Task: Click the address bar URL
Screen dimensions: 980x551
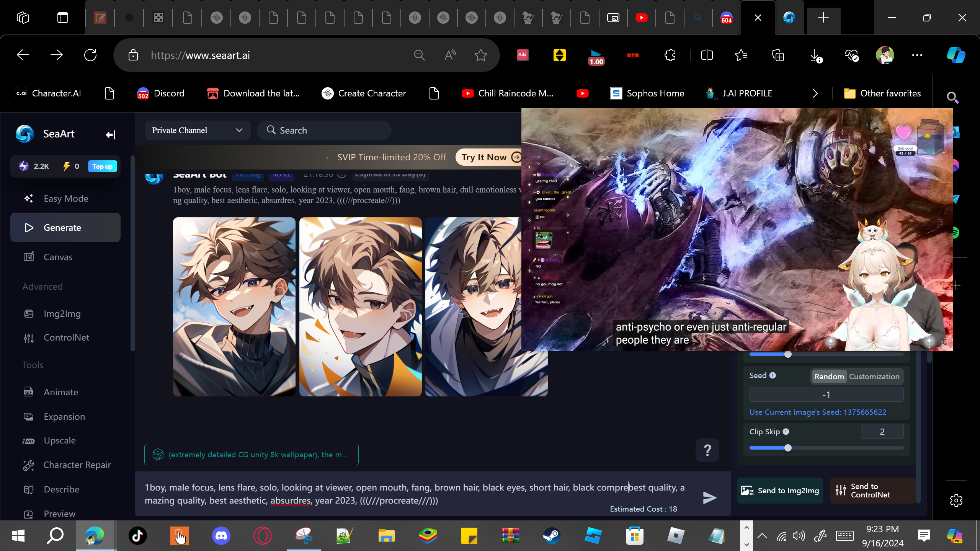Action: [x=200, y=55]
